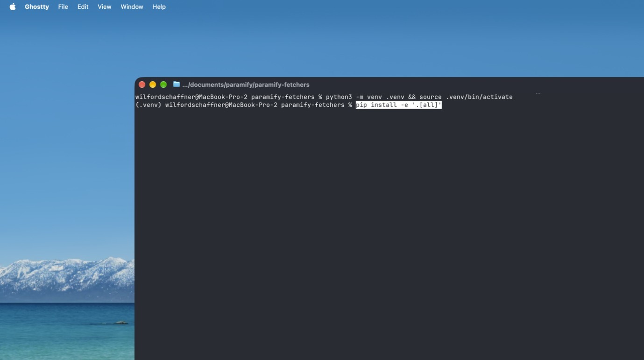The image size is (644, 360).
Task: Click the paramify-fetchers path title
Action: point(246,85)
